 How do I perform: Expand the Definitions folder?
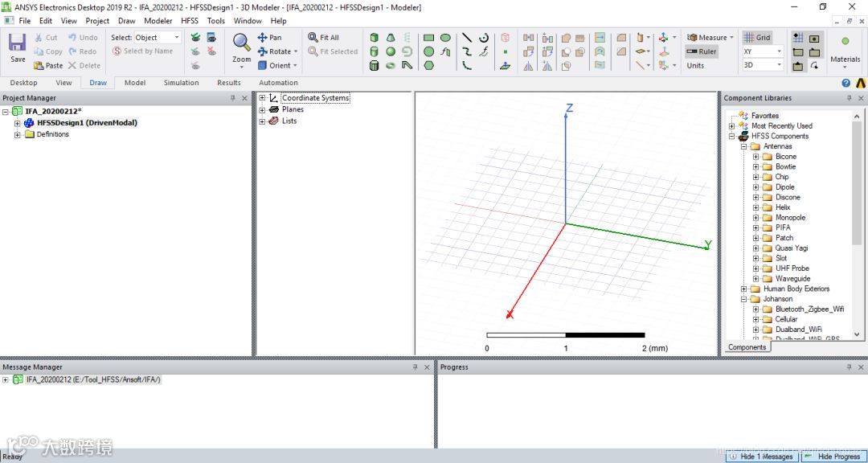(x=17, y=134)
